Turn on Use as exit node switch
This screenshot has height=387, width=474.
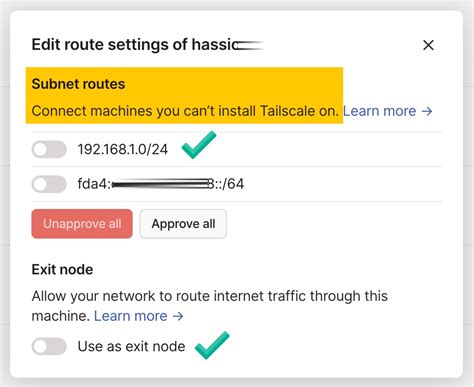(x=49, y=346)
